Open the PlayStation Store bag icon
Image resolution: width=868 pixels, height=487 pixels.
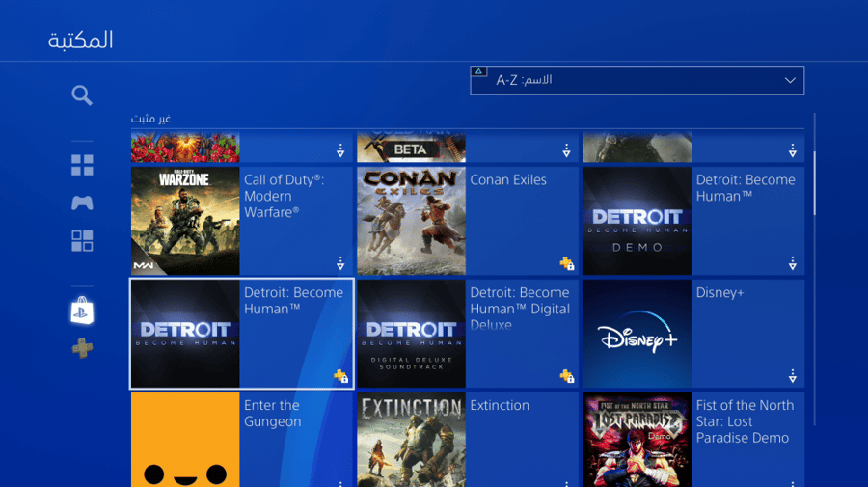82,311
